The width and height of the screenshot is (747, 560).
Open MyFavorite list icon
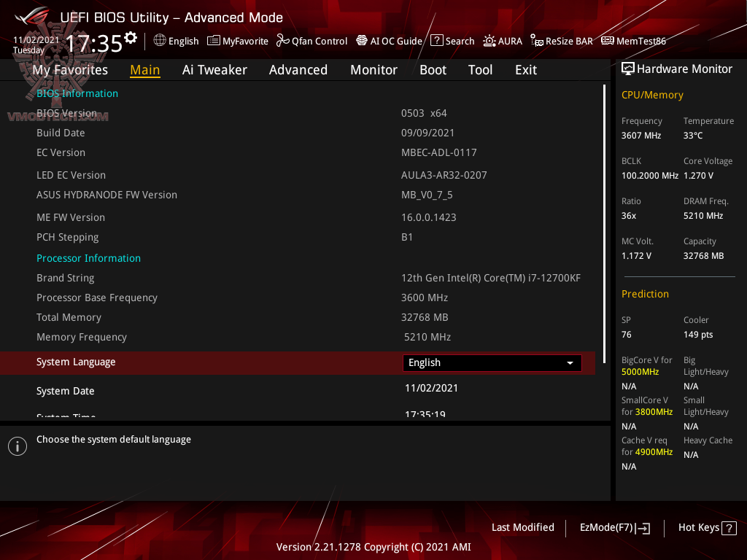coord(214,41)
